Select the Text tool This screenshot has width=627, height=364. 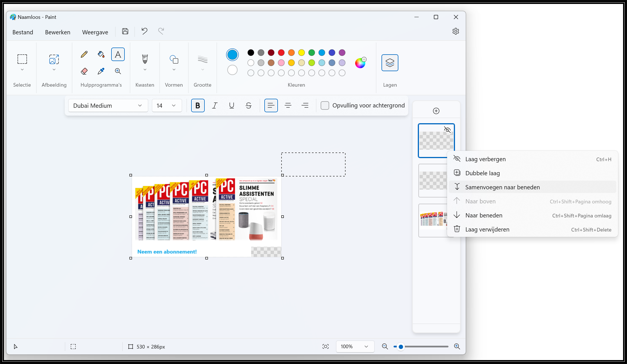coord(118,54)
